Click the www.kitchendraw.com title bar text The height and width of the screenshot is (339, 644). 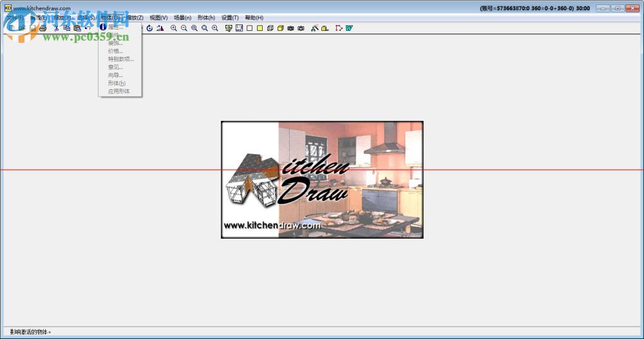point(42,8)
